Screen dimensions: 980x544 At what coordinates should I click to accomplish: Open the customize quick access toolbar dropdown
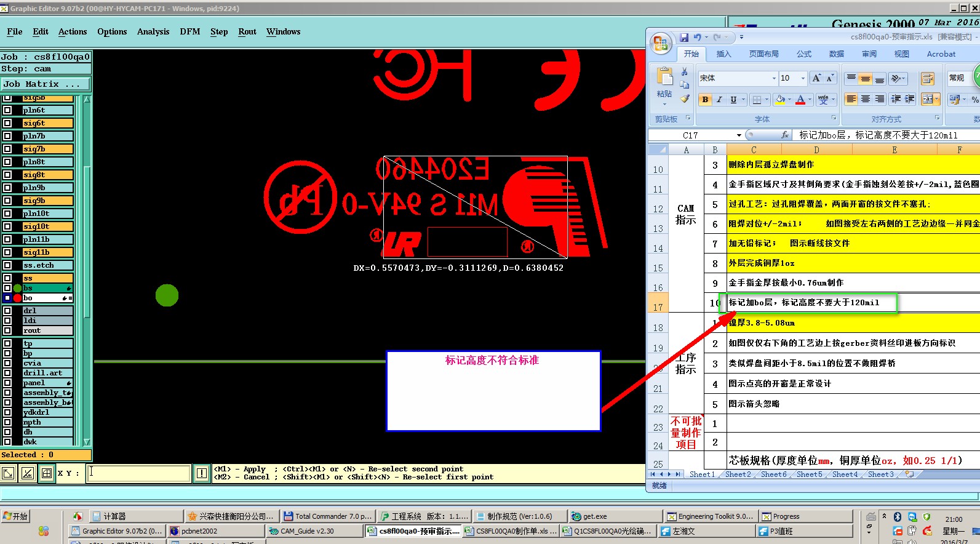pyautogui.click(x=741, y=38)
